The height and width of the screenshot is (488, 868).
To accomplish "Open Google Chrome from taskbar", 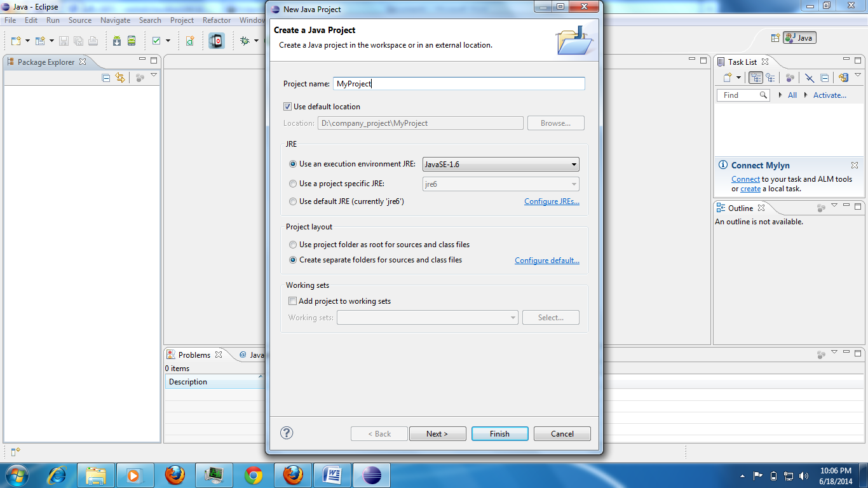I will (254, 475).
